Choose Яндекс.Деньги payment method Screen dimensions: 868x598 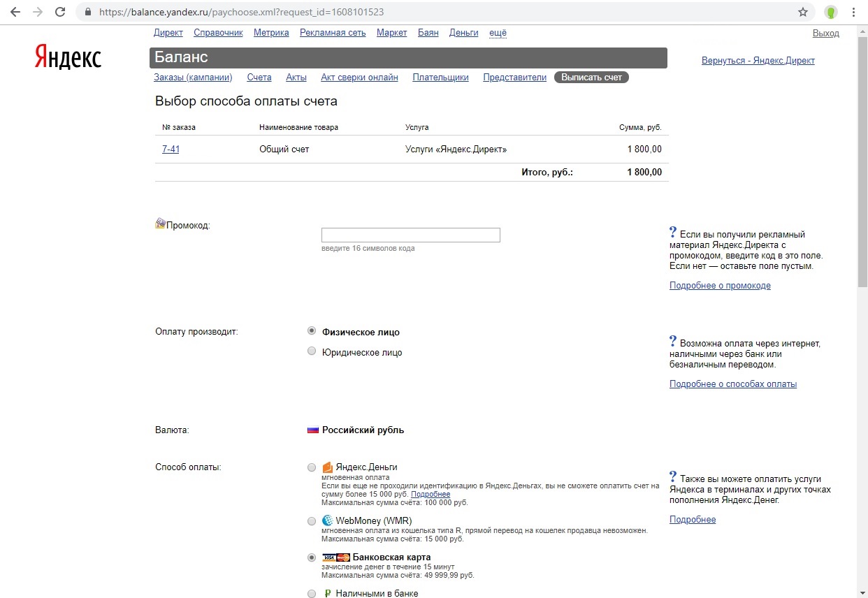(x=312, y=467)
